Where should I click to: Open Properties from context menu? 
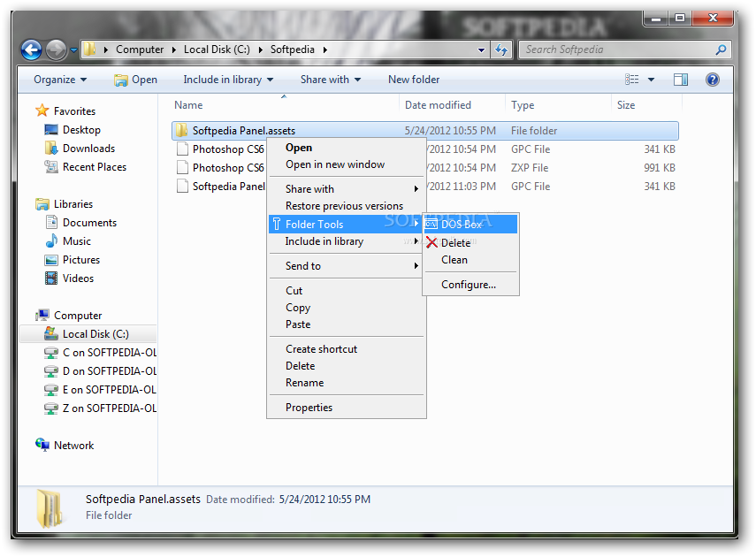click(347, 407)
